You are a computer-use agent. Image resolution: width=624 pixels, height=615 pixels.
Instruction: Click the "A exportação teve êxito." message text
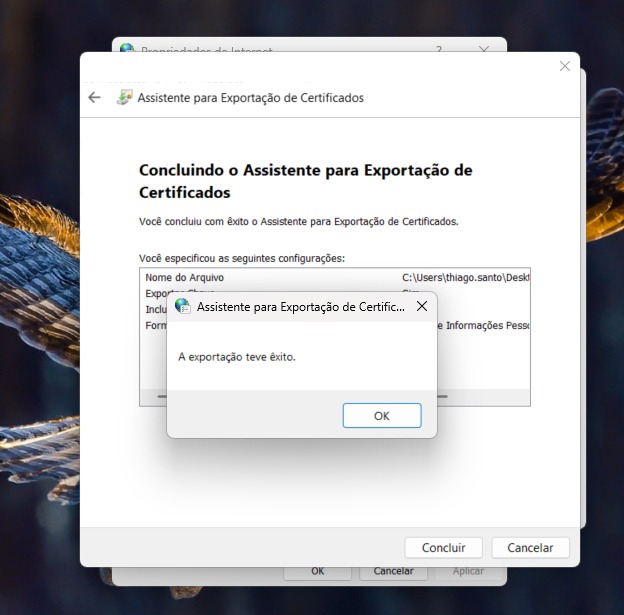pyautogui.click(x=236, y=357)
